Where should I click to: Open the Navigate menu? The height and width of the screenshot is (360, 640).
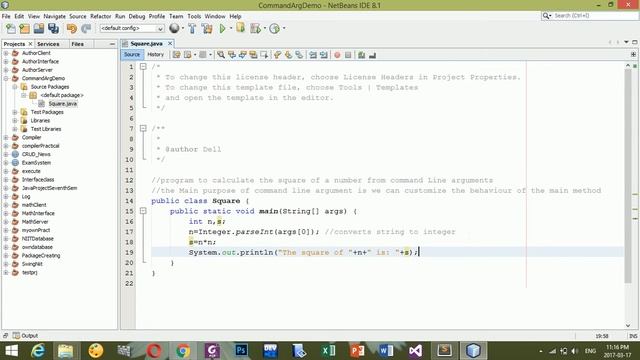click(x=55, y=16)
